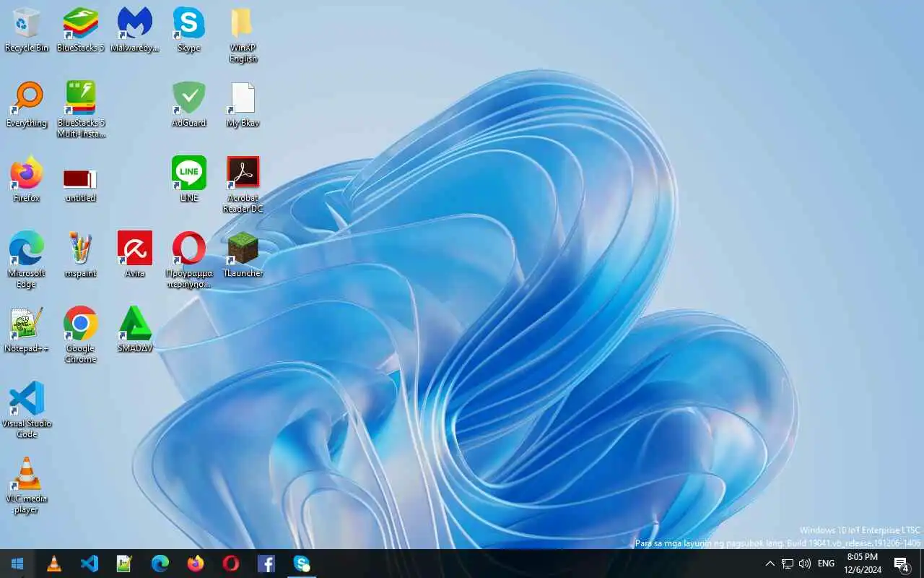Launch Microsoft Edge from the taskbar
The width and height of the screenshot is (924, 578).
click(x=160, y=564)
